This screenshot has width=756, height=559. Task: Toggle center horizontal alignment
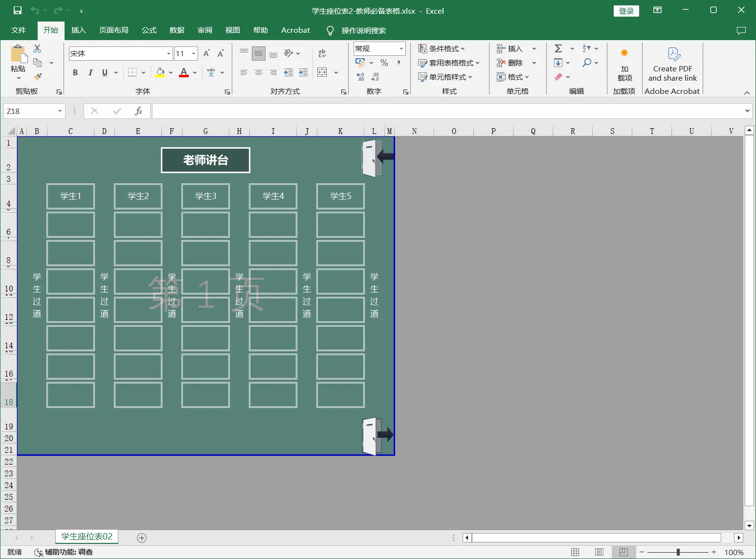[259, 72]
